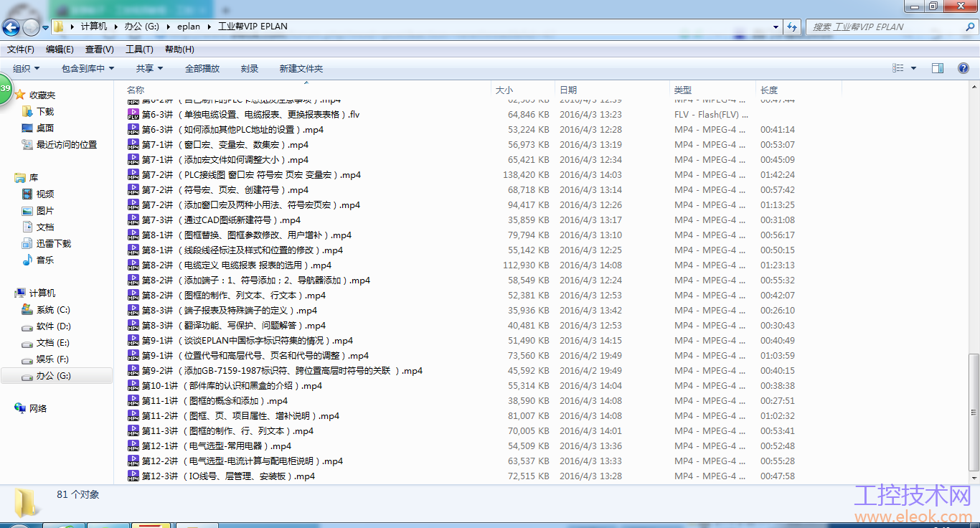Viewport: 980px width, 528px height.
Task: Sort by the 日期 column header
Action: coord(568,90)
